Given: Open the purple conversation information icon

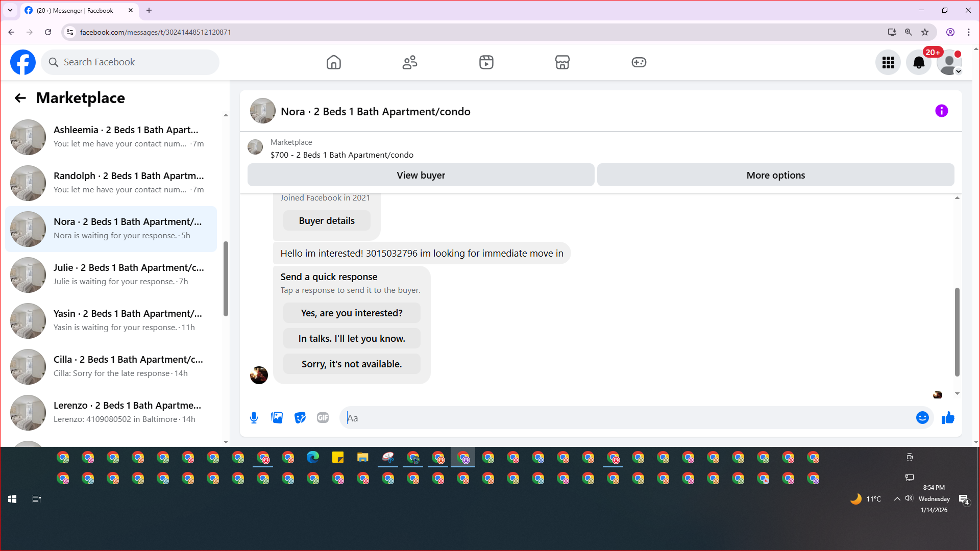Looking at the screenshot, I should [941, 111].
